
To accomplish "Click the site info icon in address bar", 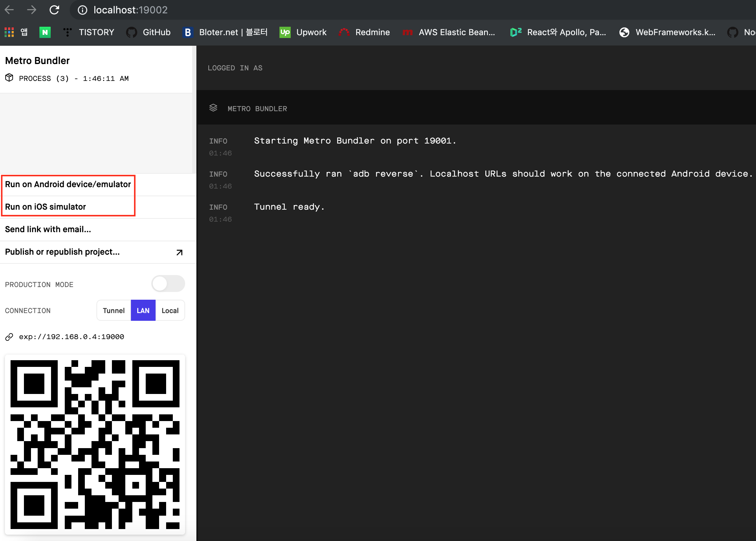I will [x=82, y=10].
